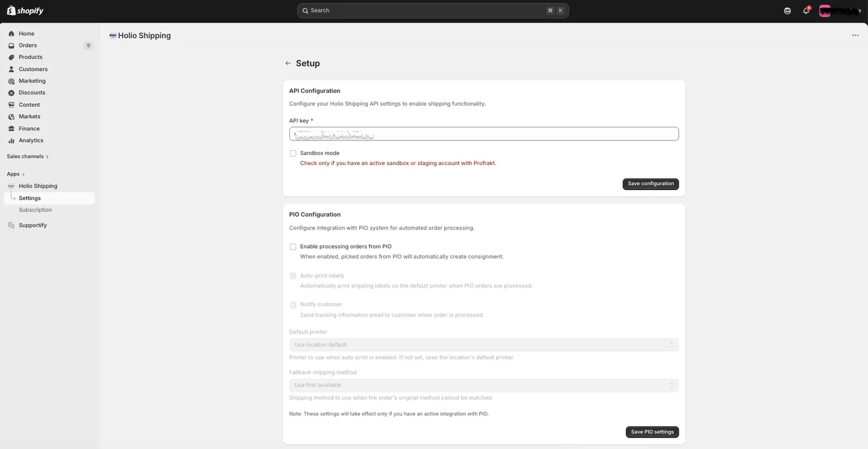Click Save configuration button
The width and height of the screenshot is (868, 449).
point(650,184)
